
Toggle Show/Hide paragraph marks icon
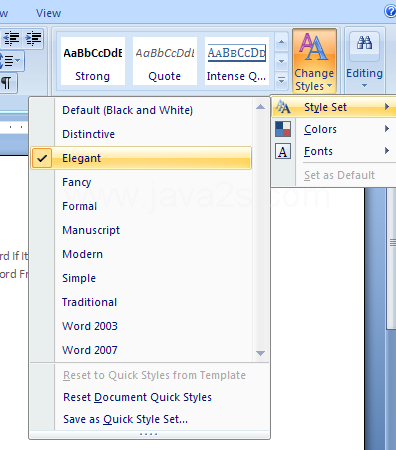point(7,82)
